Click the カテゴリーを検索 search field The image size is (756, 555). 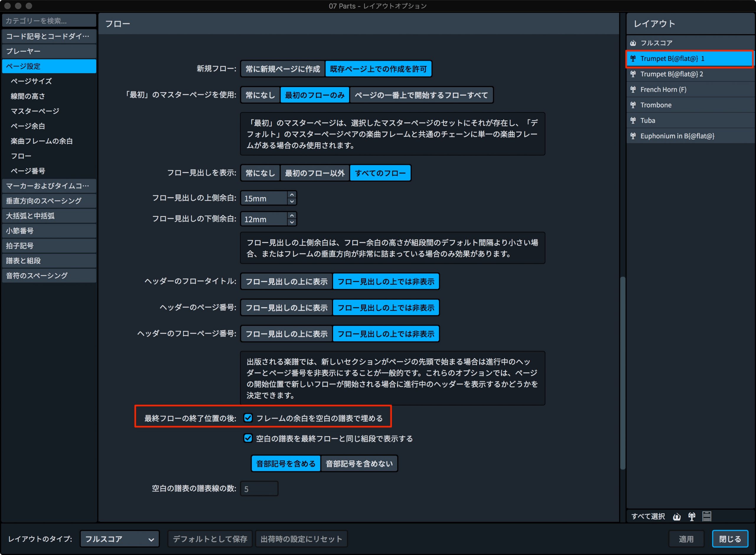(49, 21)
